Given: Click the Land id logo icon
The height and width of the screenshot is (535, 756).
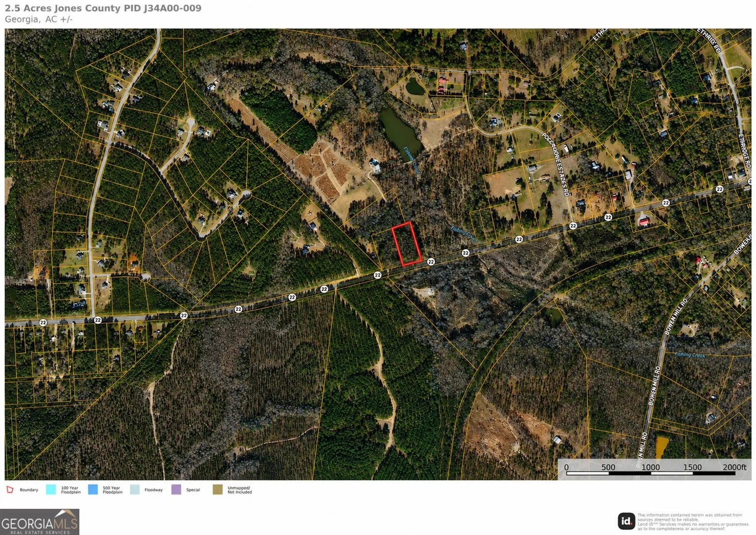Looking at the screenshot, I should [x=626, y=521].
